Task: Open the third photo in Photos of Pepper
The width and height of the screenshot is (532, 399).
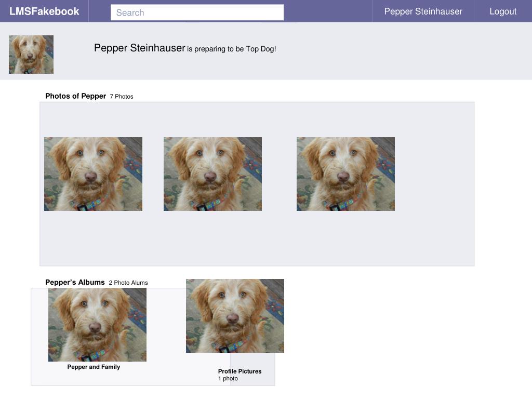Action: tap(345, 174)
